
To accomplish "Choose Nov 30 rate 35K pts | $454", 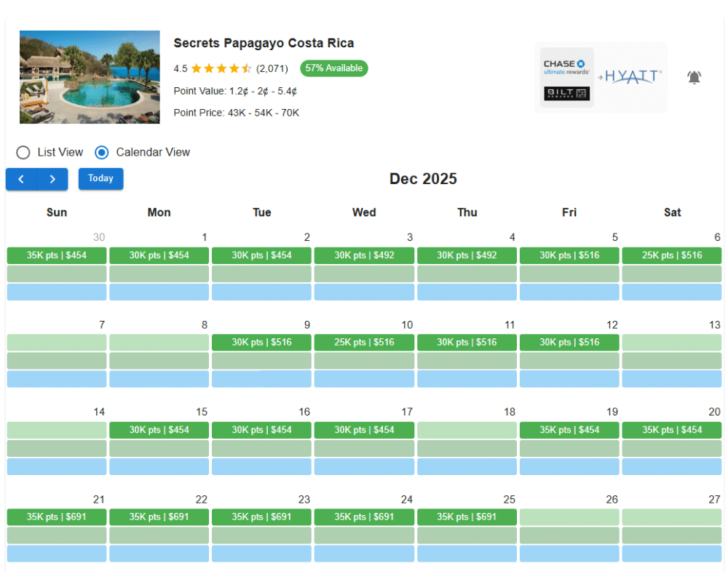I will click(x=57, y=255).
